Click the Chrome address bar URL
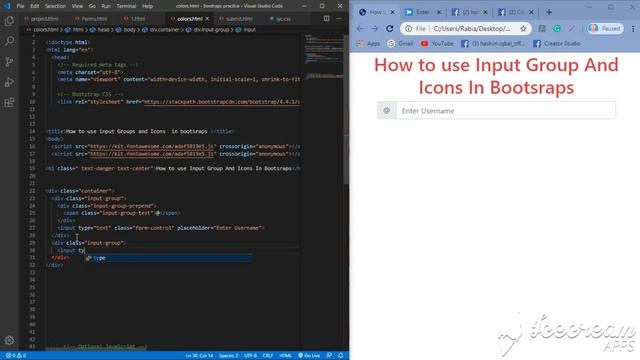Viewport: 640px width, 360px height. pyautogui.click(x=472, y=29)
